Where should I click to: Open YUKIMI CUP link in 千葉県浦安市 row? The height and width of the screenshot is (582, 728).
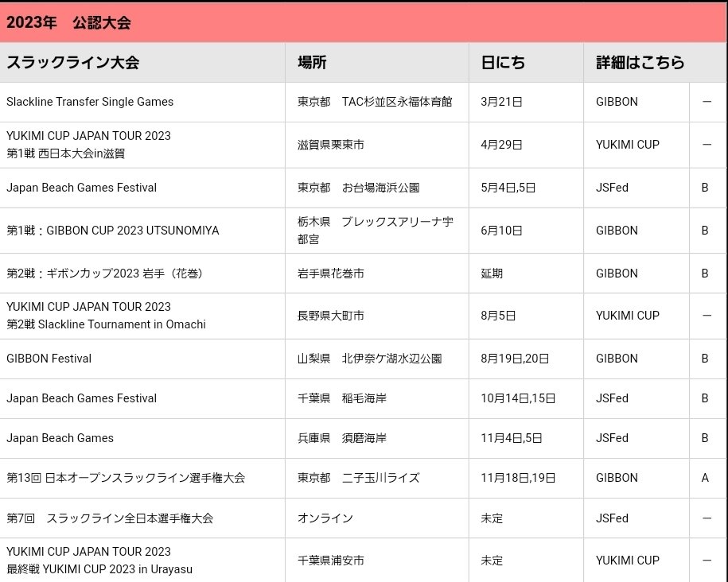(x=628, y=561)
